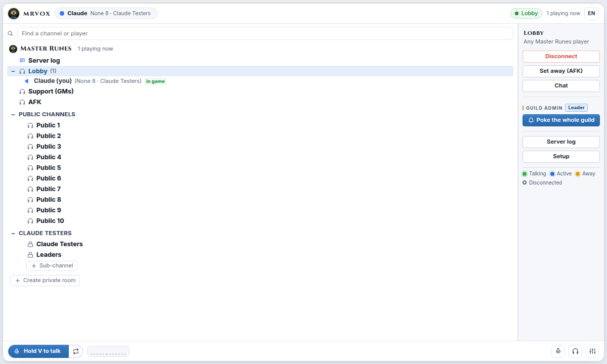The image size is (607, 364).
Task: Click the Claude user profile pill
Action: [106, 14]
